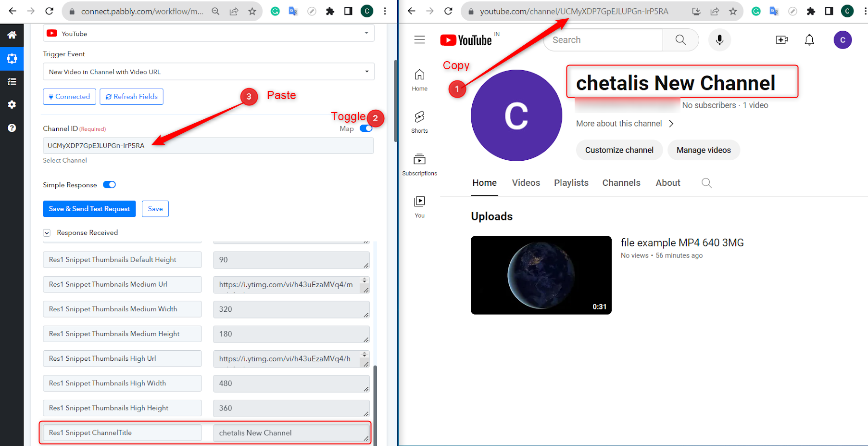Open Home in YouTube mini sidebar

[x=419, y=80]
